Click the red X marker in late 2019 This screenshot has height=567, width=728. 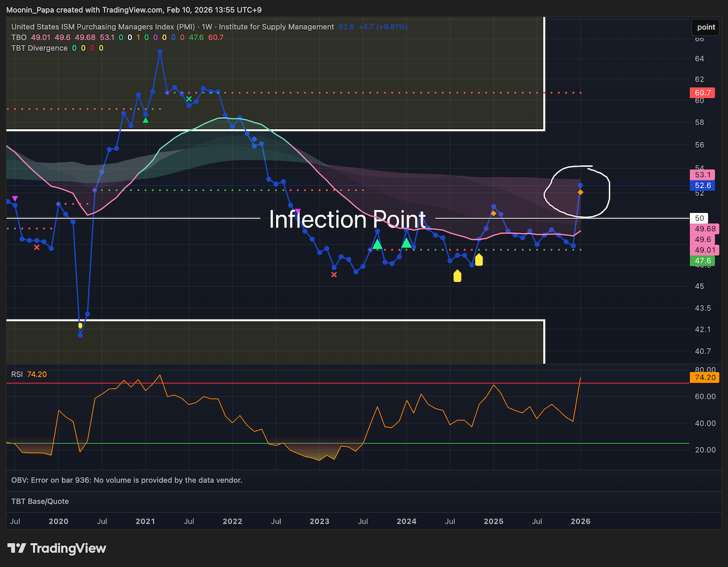tap(36, 247)
